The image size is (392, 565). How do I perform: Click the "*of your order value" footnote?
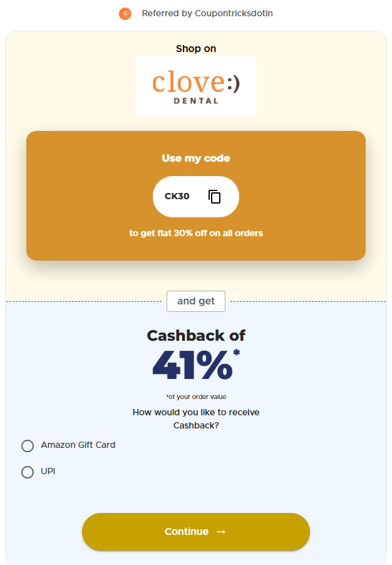[196, 397]
